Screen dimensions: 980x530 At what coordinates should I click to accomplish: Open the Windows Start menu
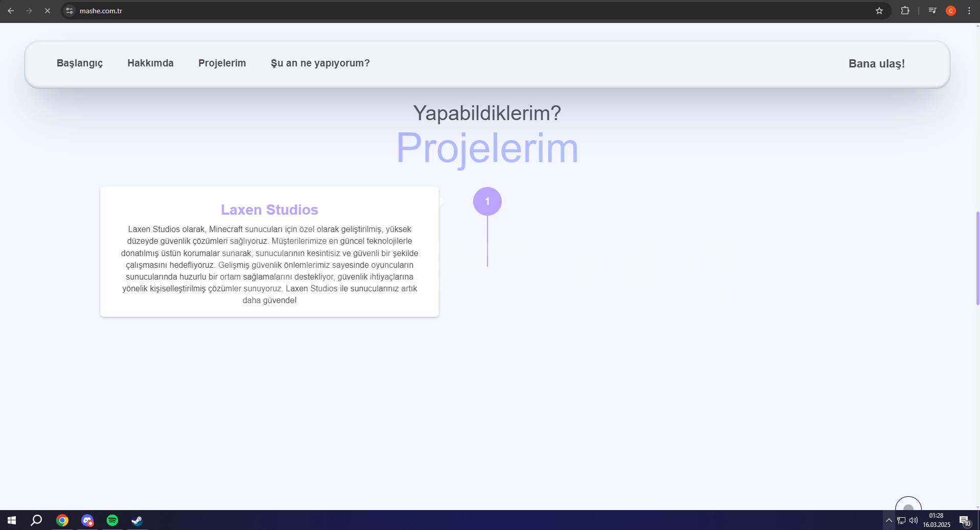click(12, 520)
